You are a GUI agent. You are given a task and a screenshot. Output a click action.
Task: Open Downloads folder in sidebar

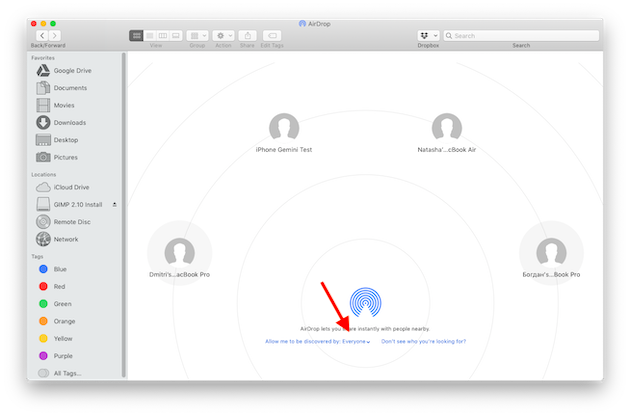61,123
